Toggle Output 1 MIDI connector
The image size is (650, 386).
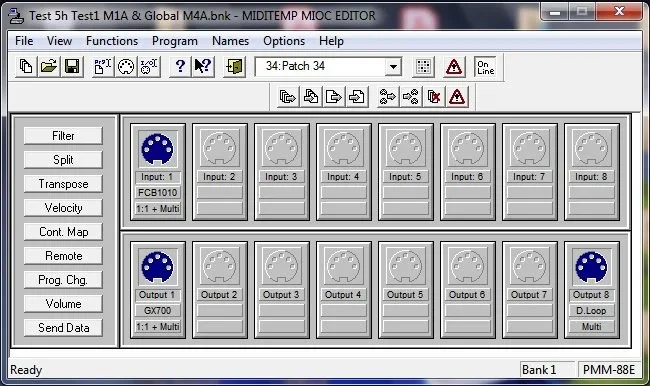click(158, 267)
